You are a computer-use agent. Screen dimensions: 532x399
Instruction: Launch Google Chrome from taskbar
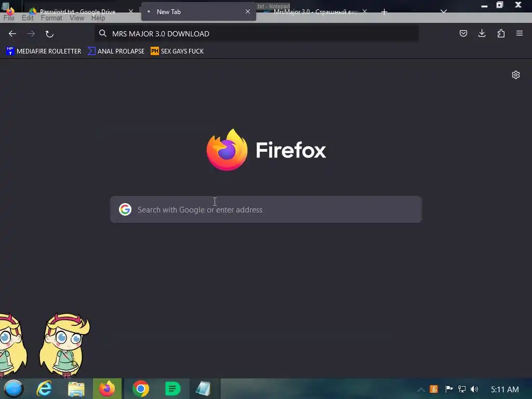coord(140,389)
